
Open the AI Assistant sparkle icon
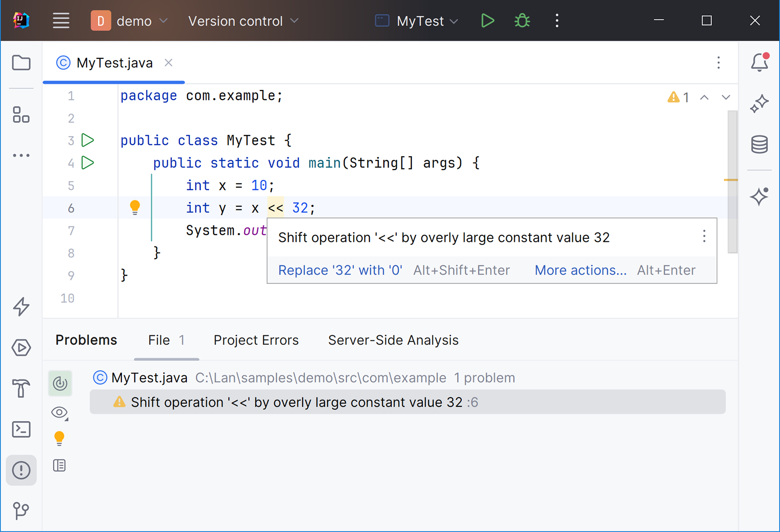click(x=760, y=103)
